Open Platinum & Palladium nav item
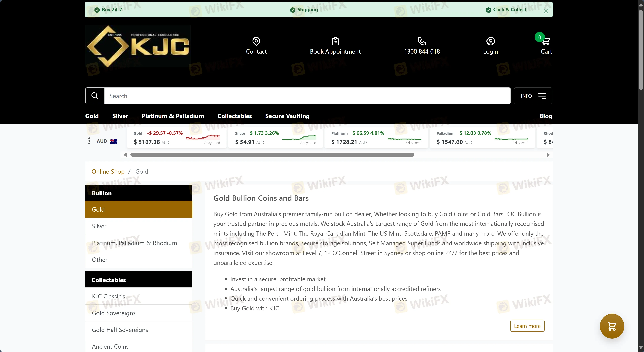The height and width of the screenshot is (352, 644). (x=173, y=116)
